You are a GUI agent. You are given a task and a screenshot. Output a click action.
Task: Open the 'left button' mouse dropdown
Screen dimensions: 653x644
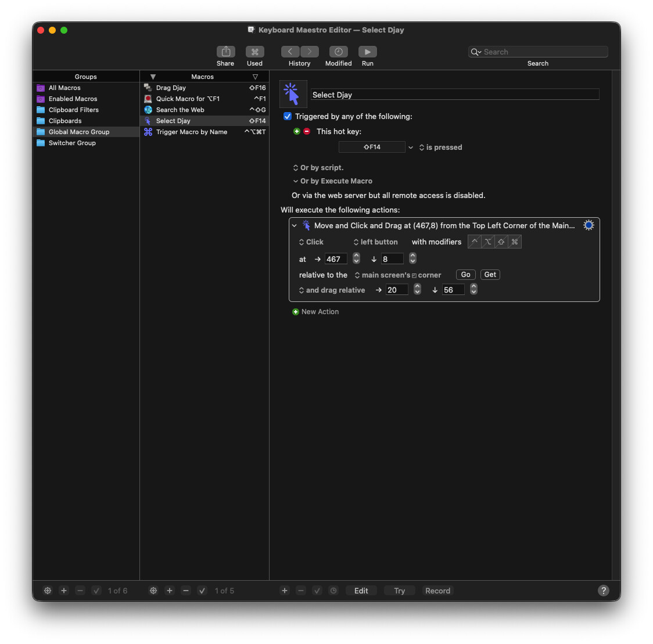click(x=375, y=242)
